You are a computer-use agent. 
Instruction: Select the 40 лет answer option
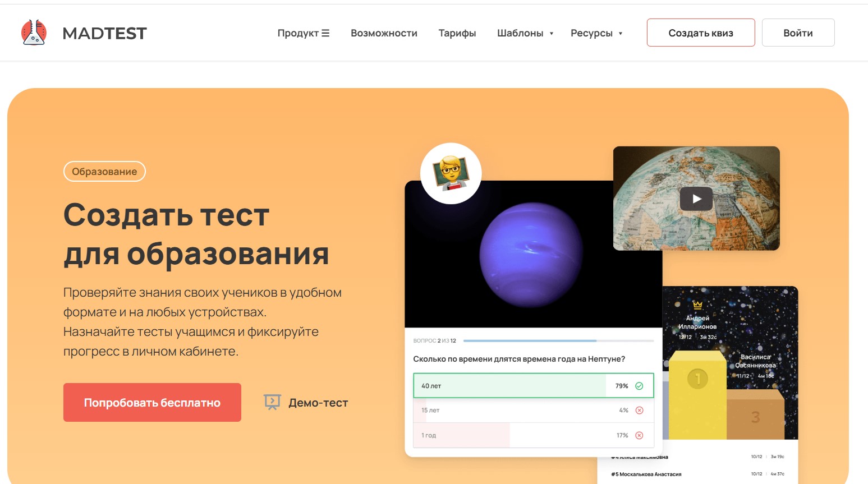pyautogui.click(x=534, y=386)
